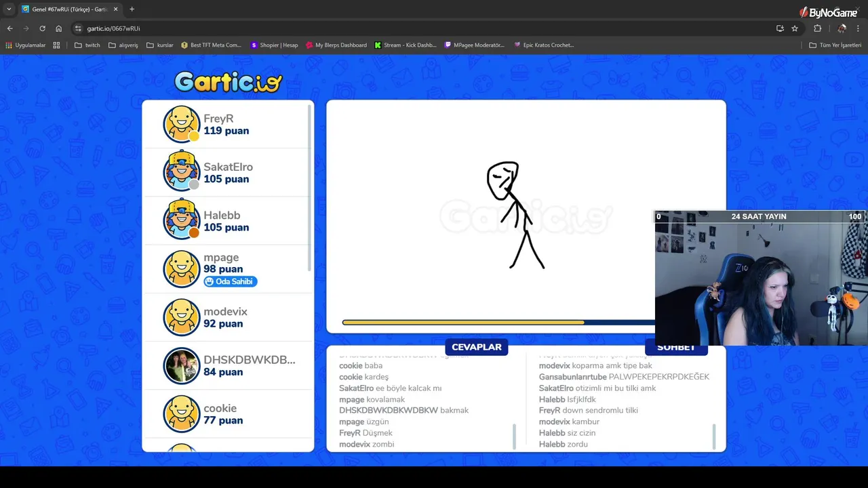This screenshot has height=488, width=868.
Task: Click the '119 puan' score text
Action: tap(226, 131)
